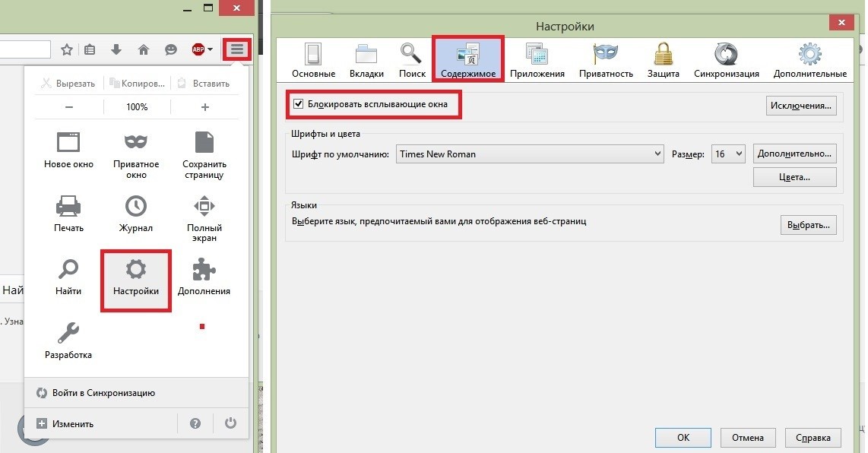Go to the Home page icon
The image size is (868, 453).
(143, 50)
